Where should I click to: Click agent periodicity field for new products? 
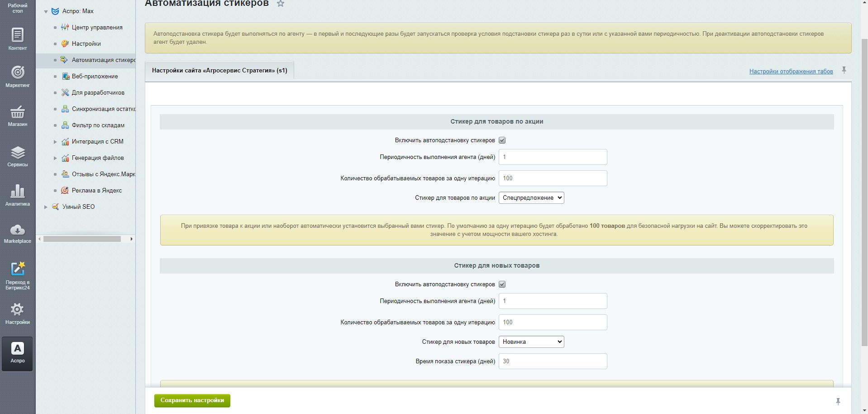553,301
